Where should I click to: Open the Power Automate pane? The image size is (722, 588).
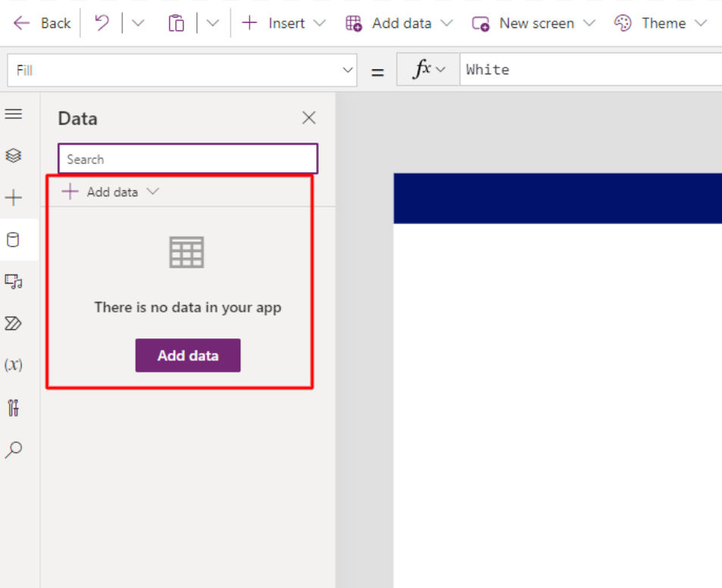coord(14,323)
